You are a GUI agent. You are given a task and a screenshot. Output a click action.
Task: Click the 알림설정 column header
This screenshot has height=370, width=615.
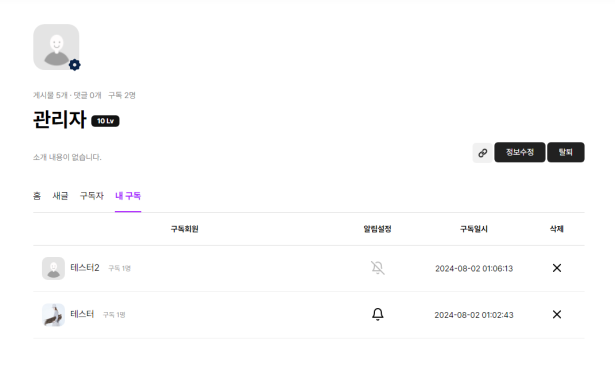point(377,229)
